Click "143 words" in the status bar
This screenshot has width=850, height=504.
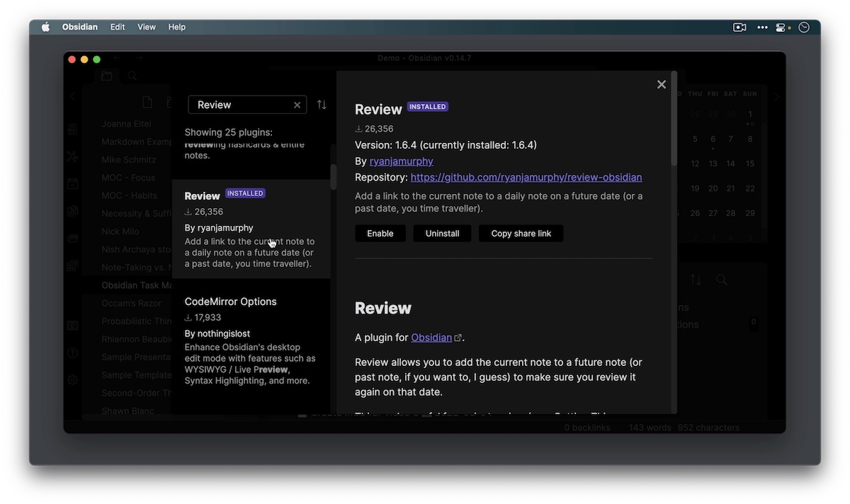coord(650,428)
